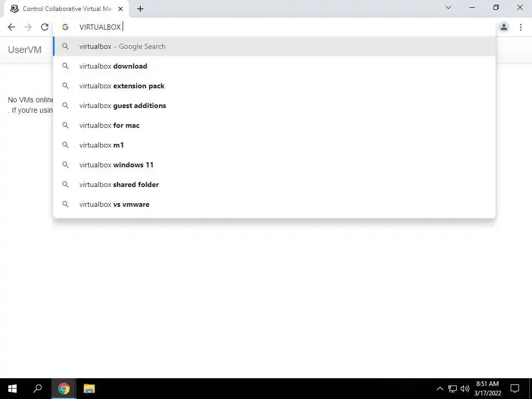This screenshot has width=532, height=399.
Task: Open Windows taskbar search
Action: (x=37, y=389)
